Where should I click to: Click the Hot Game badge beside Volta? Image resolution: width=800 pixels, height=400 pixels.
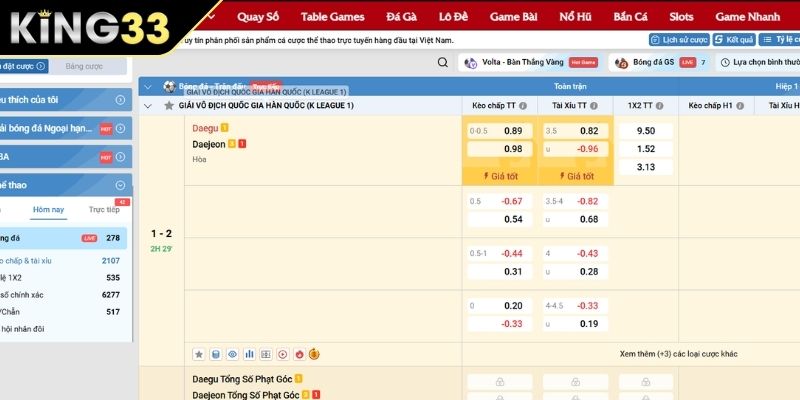(583, 62)
